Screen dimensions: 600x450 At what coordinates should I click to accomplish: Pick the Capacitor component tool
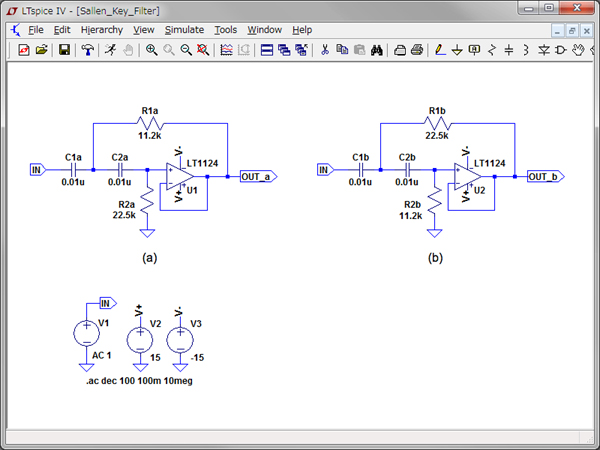click(509, 49)
